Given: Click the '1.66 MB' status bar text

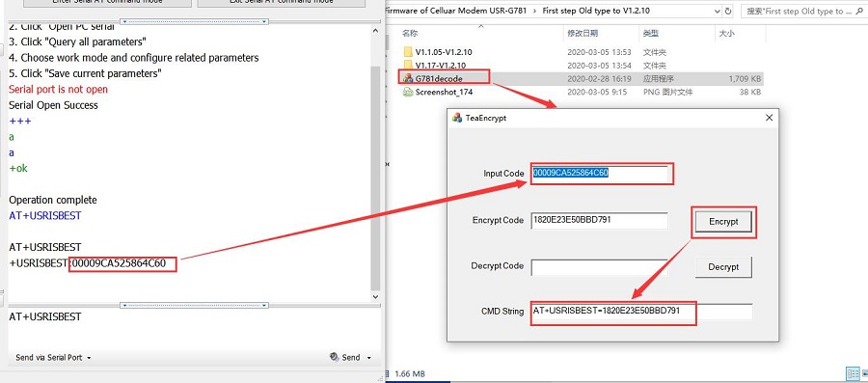Looking at the screenshot, I should 410,374.
